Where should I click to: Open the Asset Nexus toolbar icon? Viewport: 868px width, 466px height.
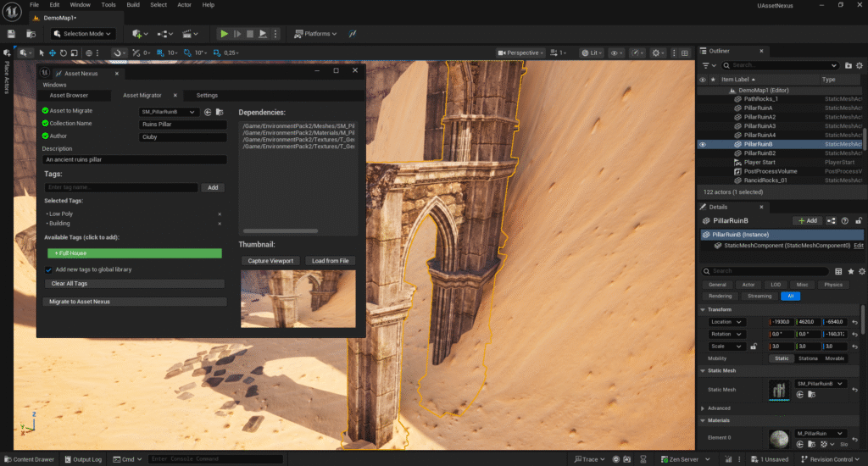[x=352, y=34]
